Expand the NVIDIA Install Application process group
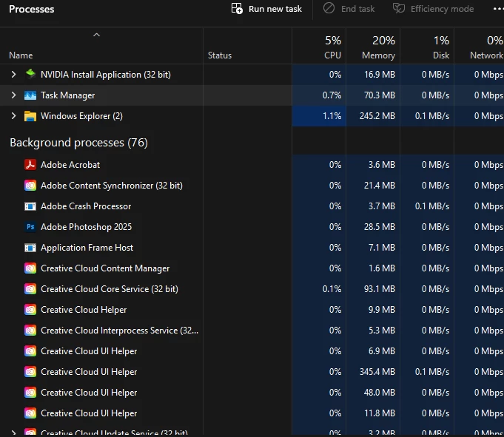The image size is (504, 437). pos(13,75)
